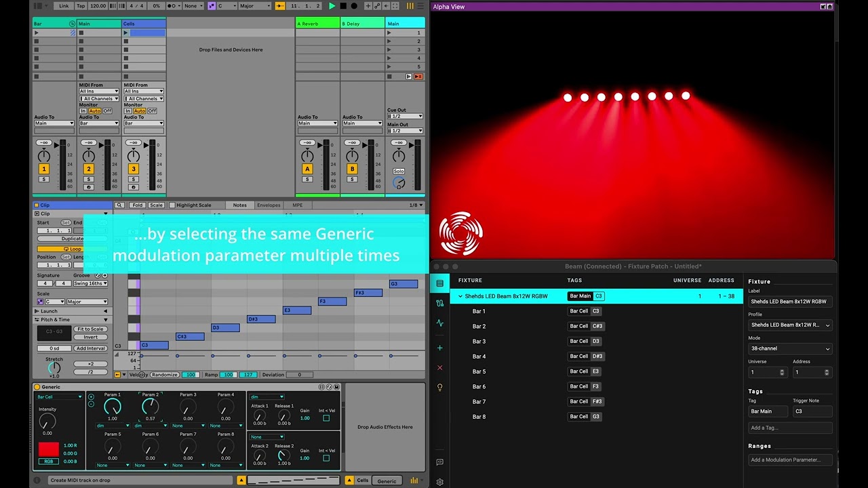
Task: Click the Randomize velocity button
Action: point(164,375)
